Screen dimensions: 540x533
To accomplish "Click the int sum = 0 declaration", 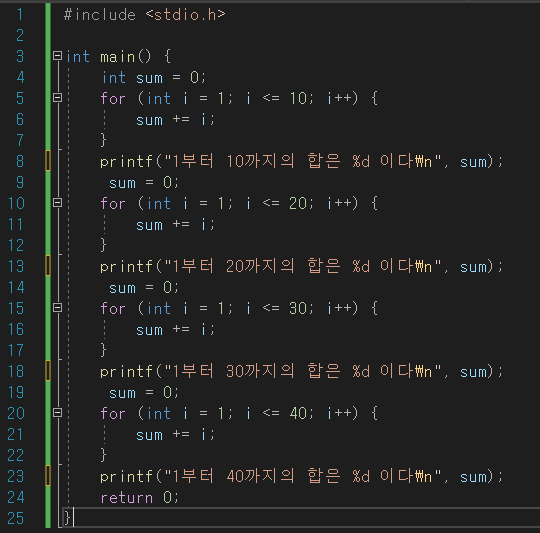I will [x=154, y=77].
